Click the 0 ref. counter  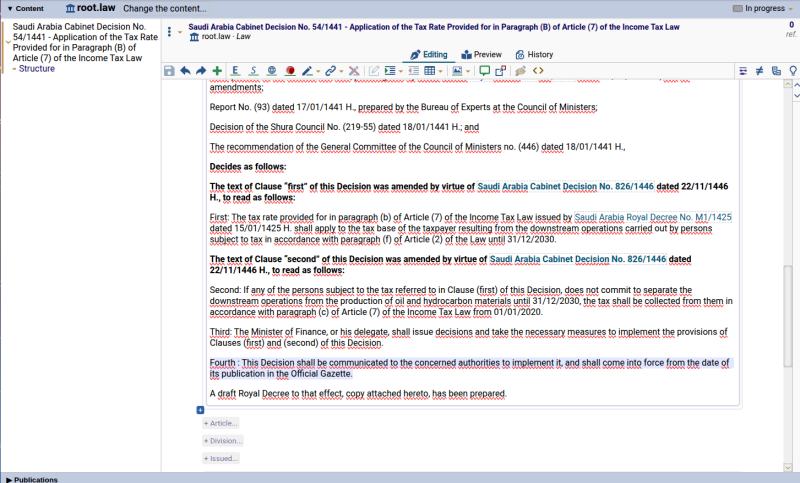coord(791,29)
